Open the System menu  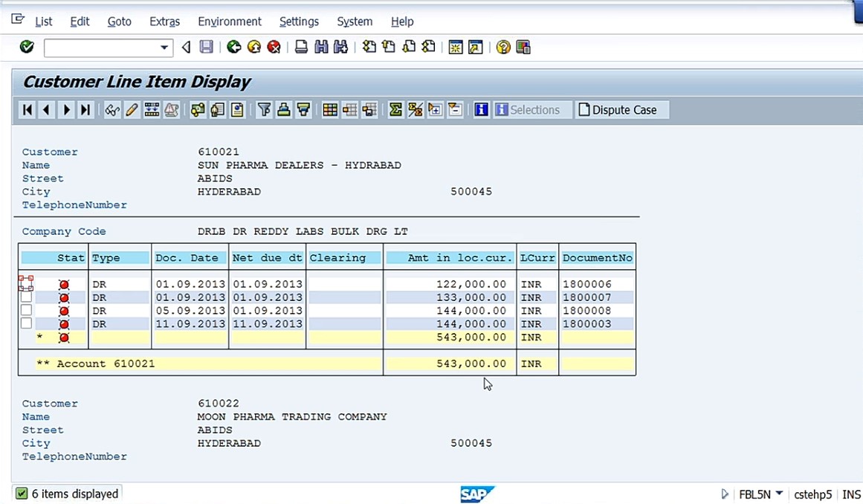tap(355, 22)
